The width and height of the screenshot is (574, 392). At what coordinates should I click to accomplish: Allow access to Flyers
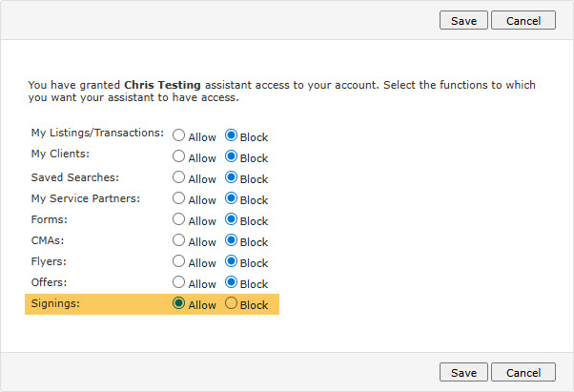tap(179, 262)
